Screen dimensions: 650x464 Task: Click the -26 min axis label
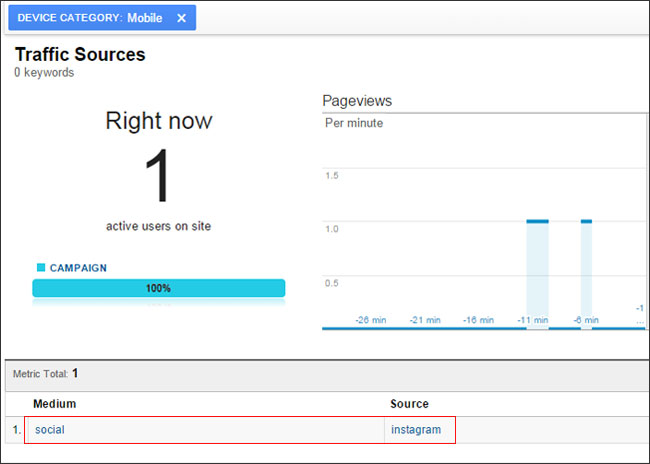click(x=371, y=320)
